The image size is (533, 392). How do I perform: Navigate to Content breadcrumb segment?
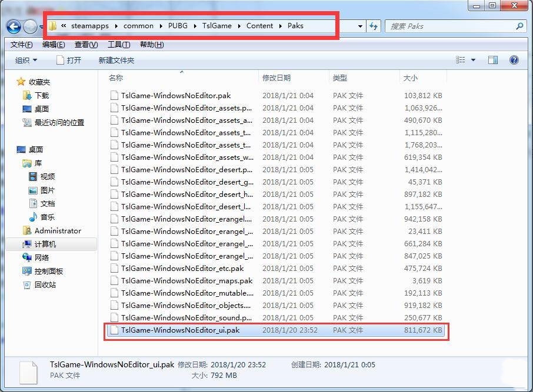pyautogui.click(x=259, y=26)
